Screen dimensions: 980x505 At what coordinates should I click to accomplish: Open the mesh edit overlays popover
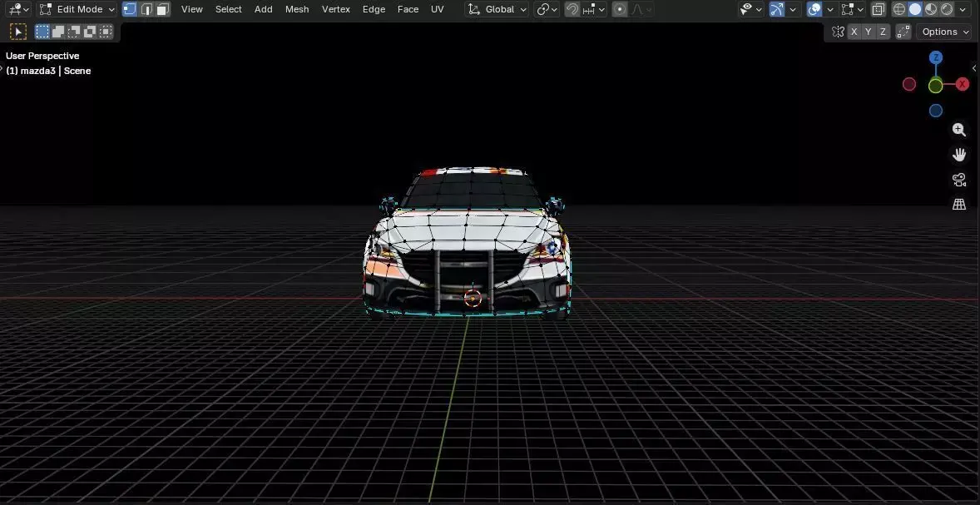(x=852, y=9)
